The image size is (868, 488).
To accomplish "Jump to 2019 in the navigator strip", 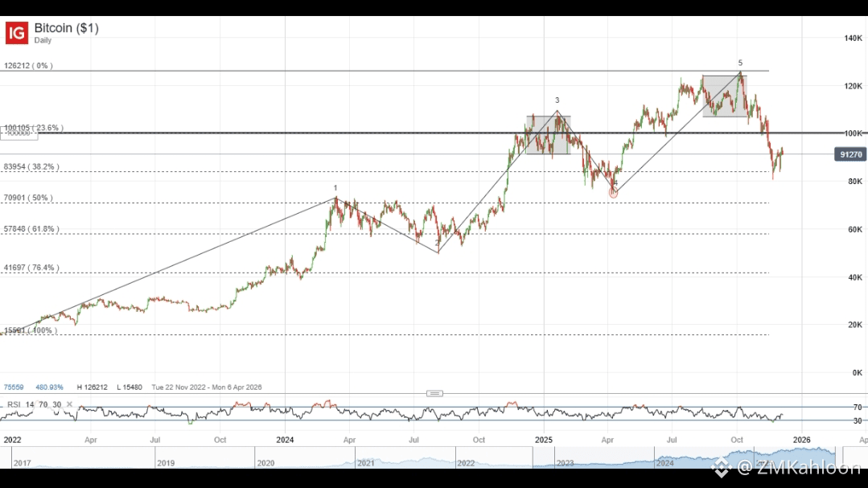I will (x=166, y=463).
